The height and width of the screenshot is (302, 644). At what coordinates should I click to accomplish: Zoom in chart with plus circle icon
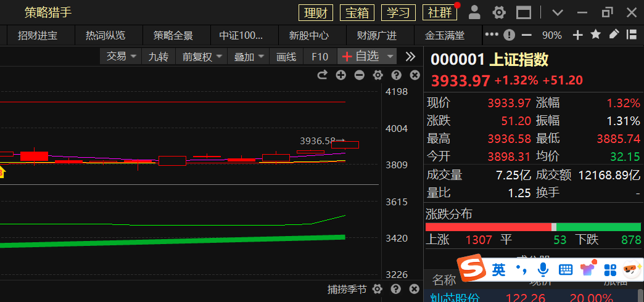click(x=341, y=75)
